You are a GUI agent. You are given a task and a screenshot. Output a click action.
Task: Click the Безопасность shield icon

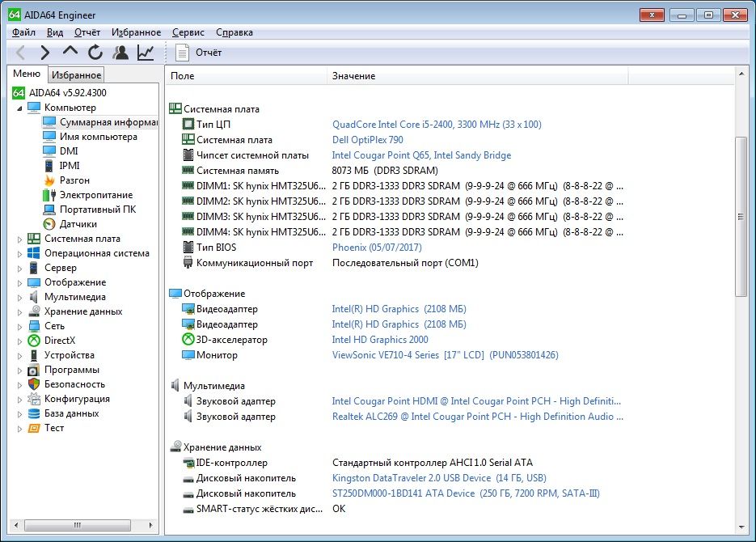pos(34,384)
